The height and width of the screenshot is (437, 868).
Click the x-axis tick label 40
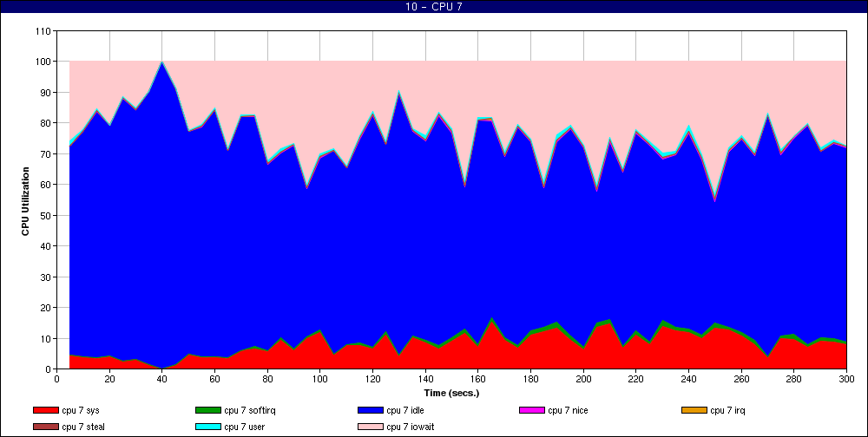(161, 379)
